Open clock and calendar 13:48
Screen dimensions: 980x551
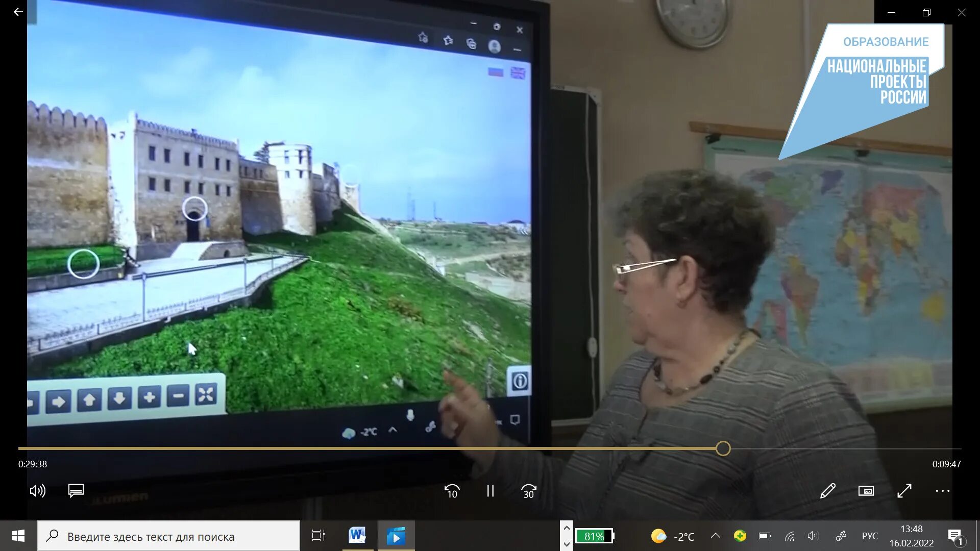tap(912, 536)
